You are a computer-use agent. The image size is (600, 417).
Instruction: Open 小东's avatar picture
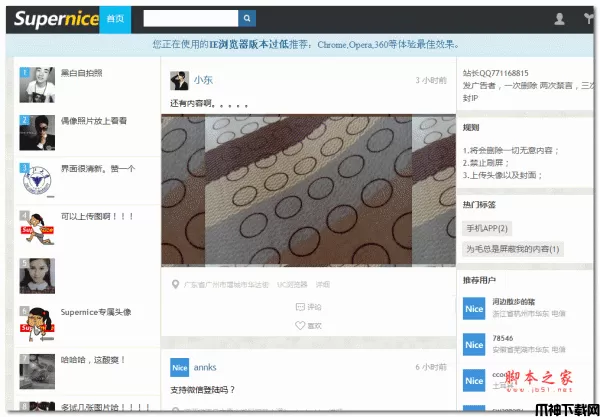point(179,81)
